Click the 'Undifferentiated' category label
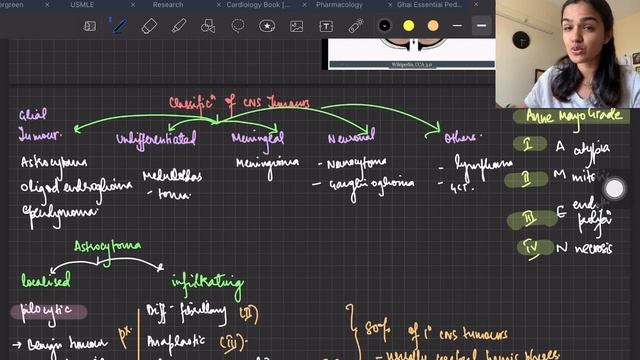This screenshot has width=640, height=360. [x=156, y=139]
